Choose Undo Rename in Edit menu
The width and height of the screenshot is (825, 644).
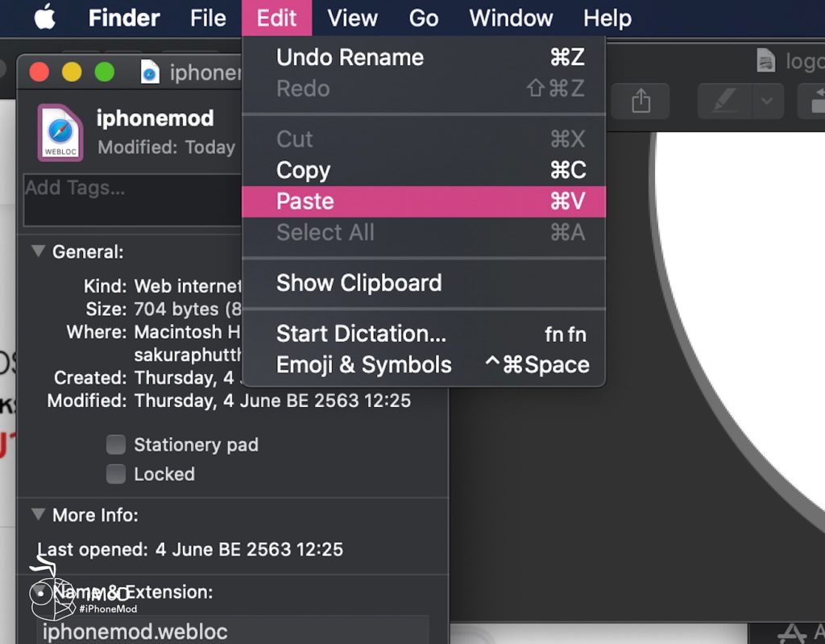point(350,57)
